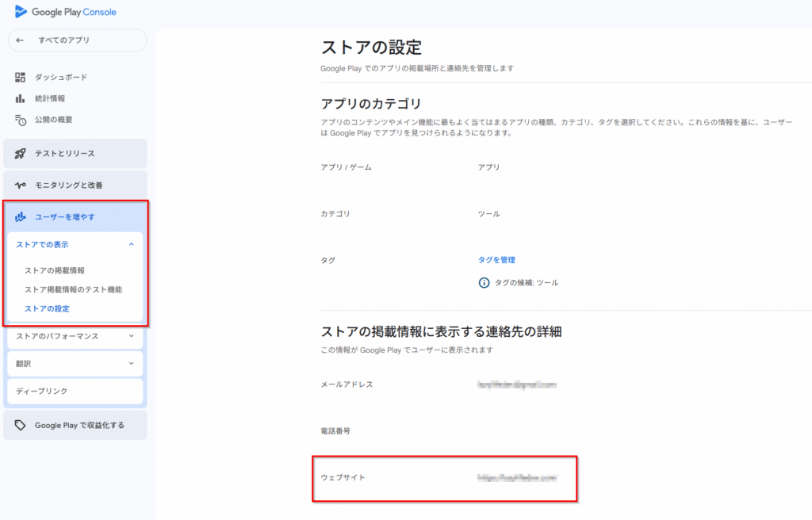
Task: Click the ユーザーを増やす growth icon
Action: pyautogui.click(x=21, y=216)
